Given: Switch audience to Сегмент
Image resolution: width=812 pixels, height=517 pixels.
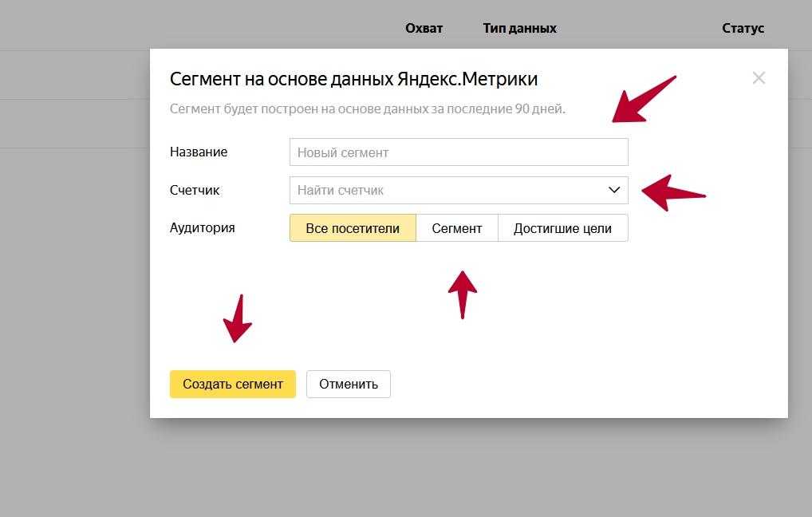Looking at the screenshot, I should 457,228.
